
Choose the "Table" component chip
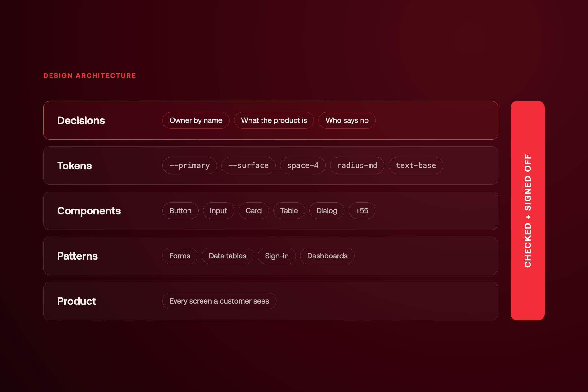pos(289,211)
